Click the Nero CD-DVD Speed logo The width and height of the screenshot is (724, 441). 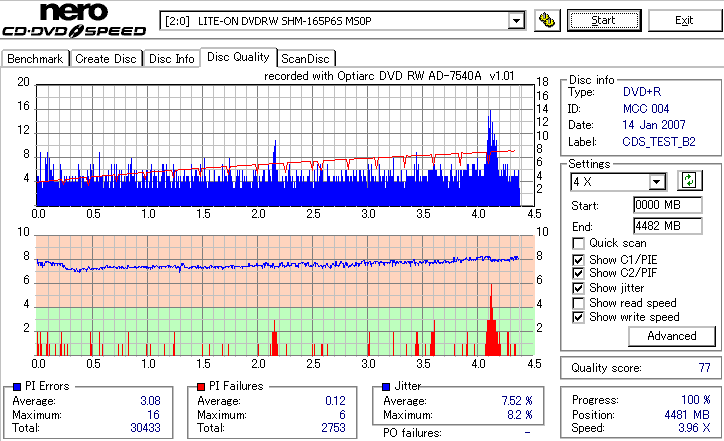point(74,21)
